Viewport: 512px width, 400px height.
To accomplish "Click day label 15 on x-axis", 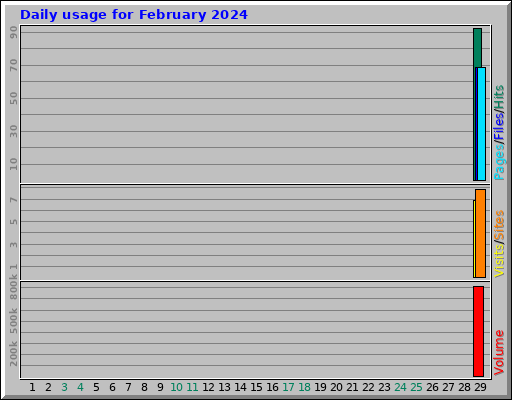I will point(256,387).
